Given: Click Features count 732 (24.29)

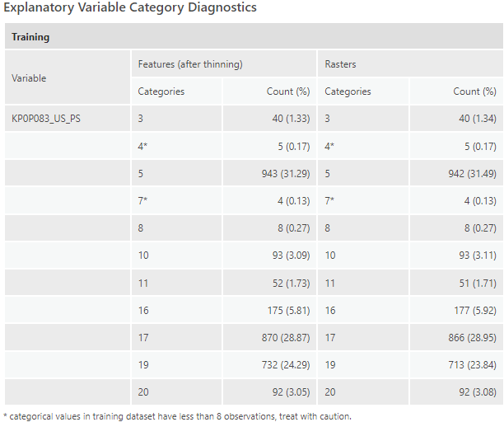Looking at the screenshot, I should point(285,364).
